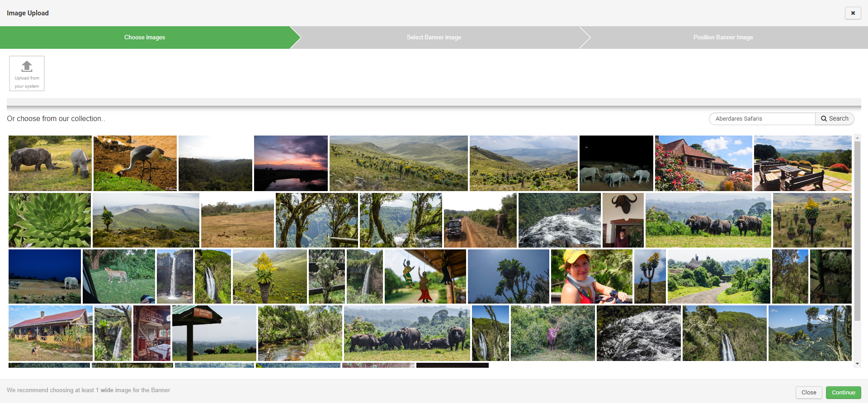The width and height of the screenshot is (868, 403).
Task: Select the two rhinos grazing photo
Action: (50, 163)
